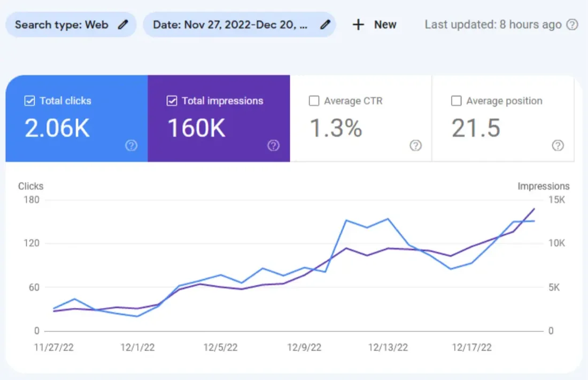
Task: Click the 12/9/22 date label
Action: point(304,347)
